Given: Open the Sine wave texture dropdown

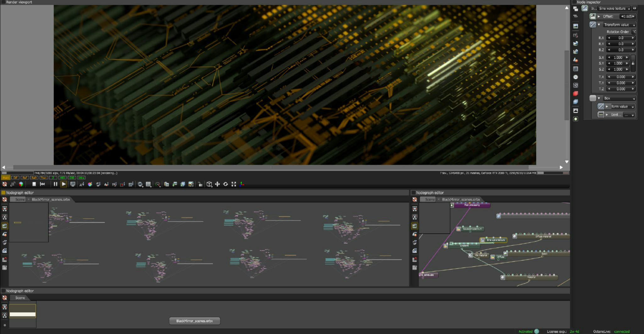Looking at the screenshot, I should (614, 8).
